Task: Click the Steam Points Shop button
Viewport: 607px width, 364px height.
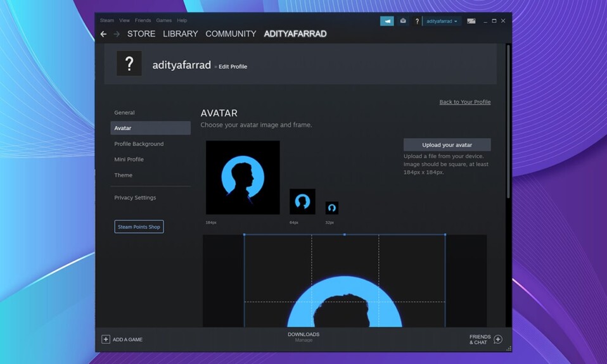Action: tap(139, 227)
